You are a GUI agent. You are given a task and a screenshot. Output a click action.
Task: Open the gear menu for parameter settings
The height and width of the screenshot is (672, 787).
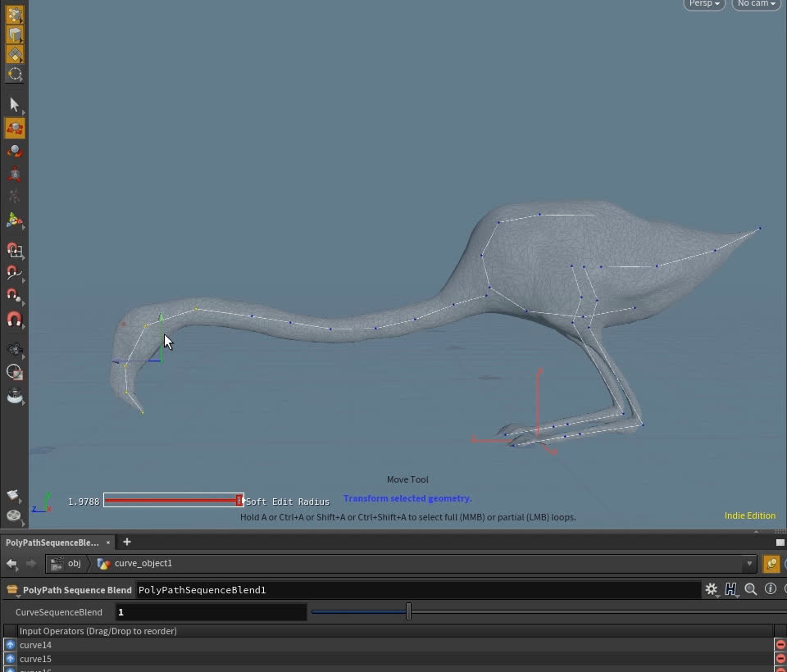[x=711, y=589]
